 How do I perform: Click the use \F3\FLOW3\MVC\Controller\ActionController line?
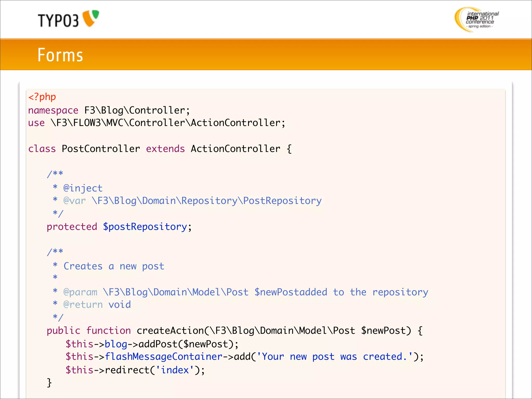[x=157, y=123]
